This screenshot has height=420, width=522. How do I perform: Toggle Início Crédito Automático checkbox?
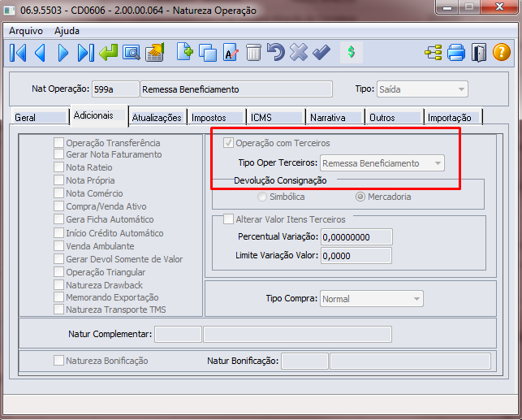tap(58, 233)
